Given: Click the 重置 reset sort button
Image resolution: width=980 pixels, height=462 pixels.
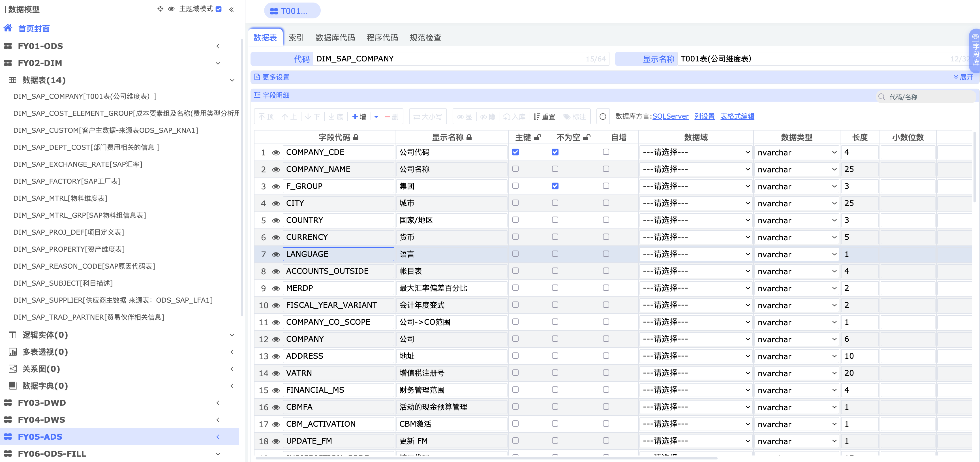Looking at the screenshot, I should (544, 116).
